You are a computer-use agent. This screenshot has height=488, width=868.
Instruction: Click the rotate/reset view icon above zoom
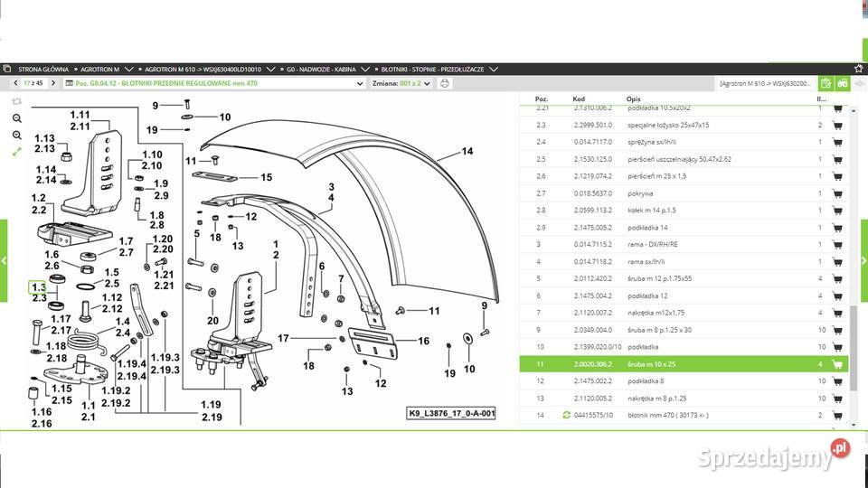[x=16, y=102]
